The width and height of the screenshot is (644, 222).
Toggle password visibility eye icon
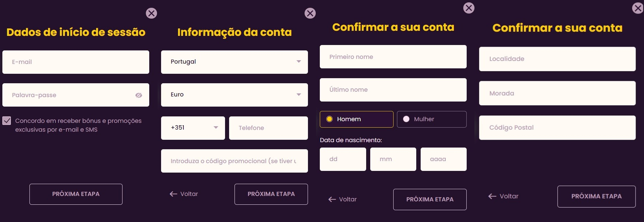click(139, 95)
